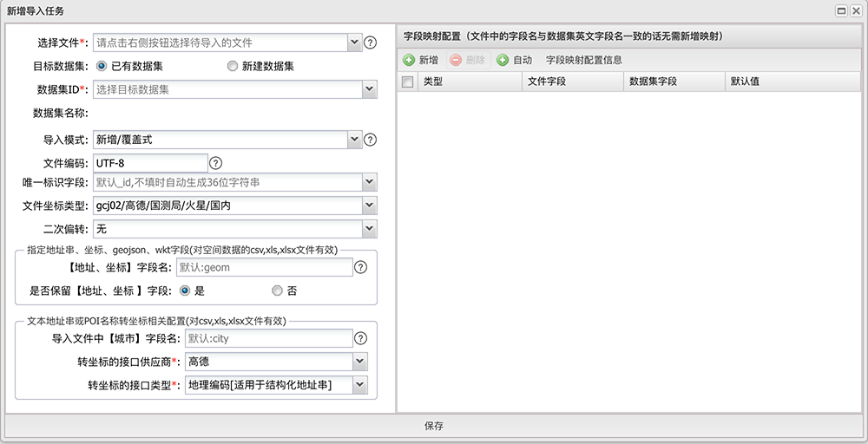The height and width of the screenshot is (444, 868).
Task: Click green 新增 add mapping icon
Action: [x=409, y=61]
